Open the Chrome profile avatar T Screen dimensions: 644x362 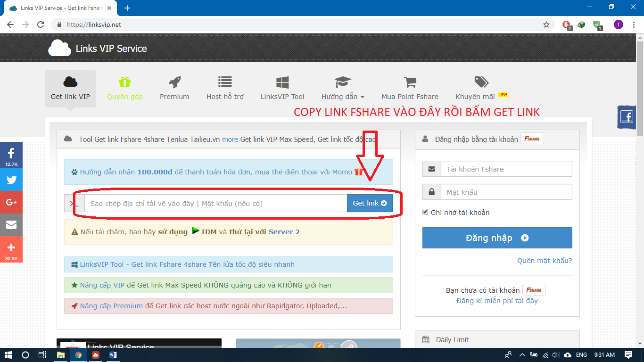click(x=619, y=25)
